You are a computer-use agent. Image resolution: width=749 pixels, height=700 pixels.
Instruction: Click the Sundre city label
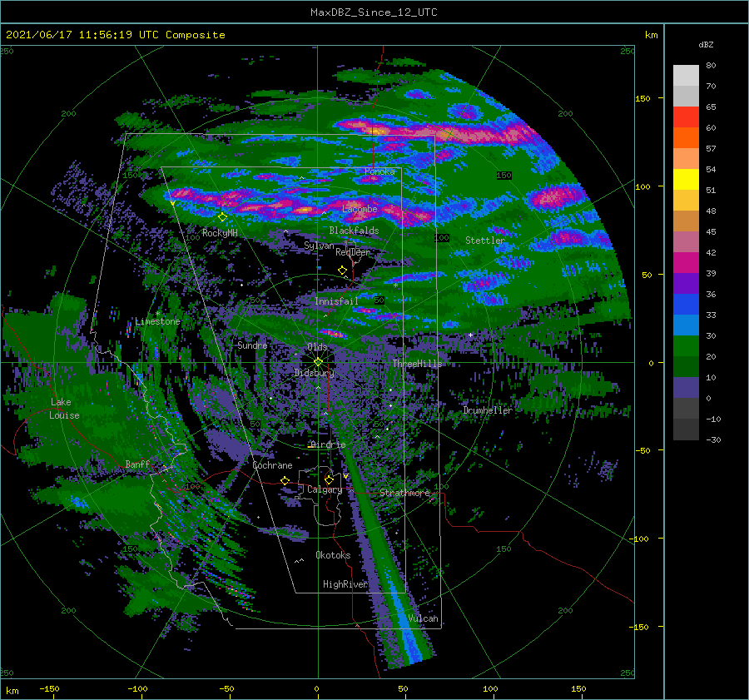point(252,345)
